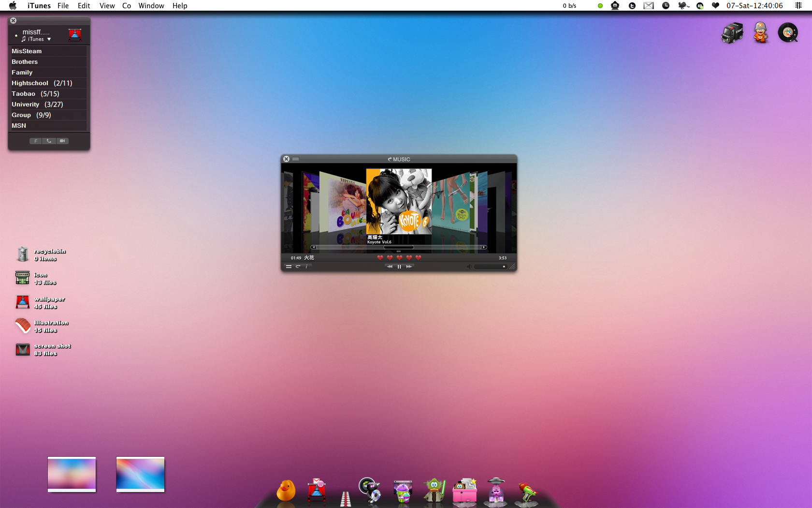This screenshot has width=812, height=508.
Task: Click the 'F' button in buddy list
Action: (36, 141)
